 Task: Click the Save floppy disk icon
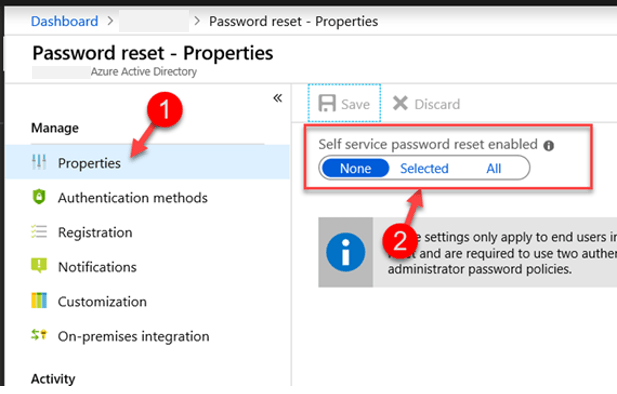327,104
